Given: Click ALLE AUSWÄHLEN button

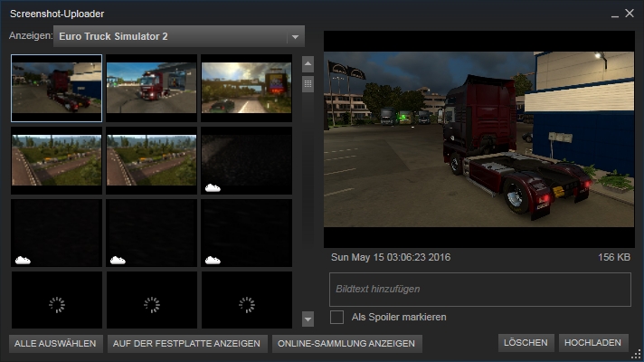Looking at the screenshot, I should [55, 344].
